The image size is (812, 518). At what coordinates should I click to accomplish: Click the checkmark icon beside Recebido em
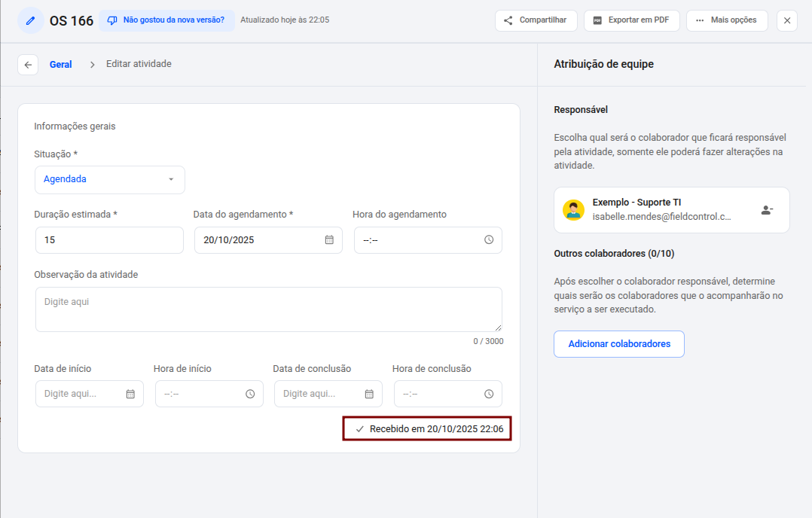tap(360, 429)
